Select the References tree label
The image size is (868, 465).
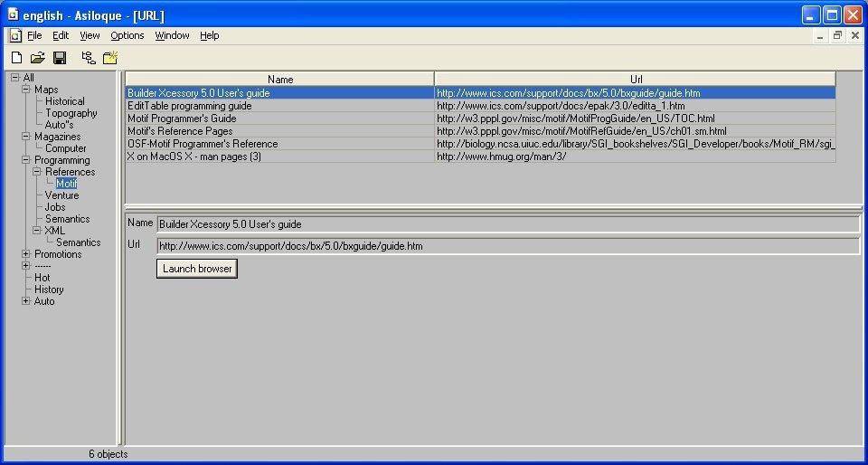click(71, 172)
